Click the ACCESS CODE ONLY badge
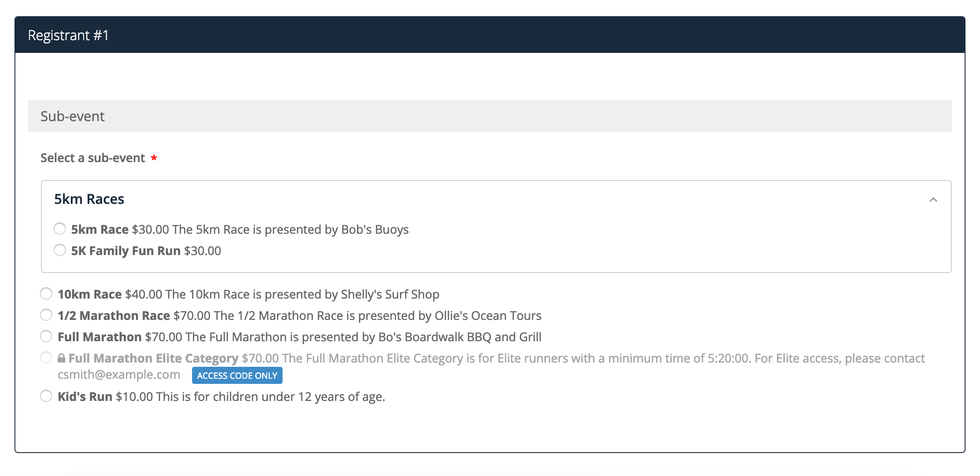980x476 pixels. [237, 376]
